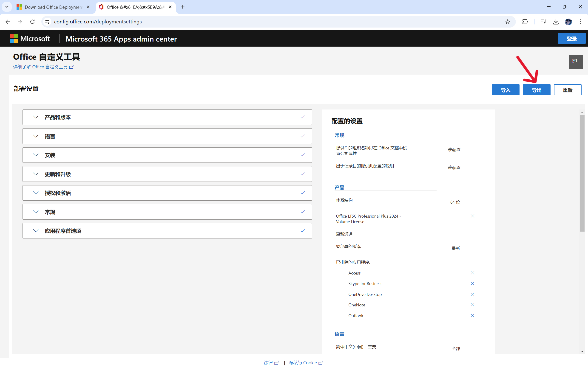Viewport: 588px width, 367px height.
Task: Click the 语言 heading in 配置的设置
Action: pos(339,334)
